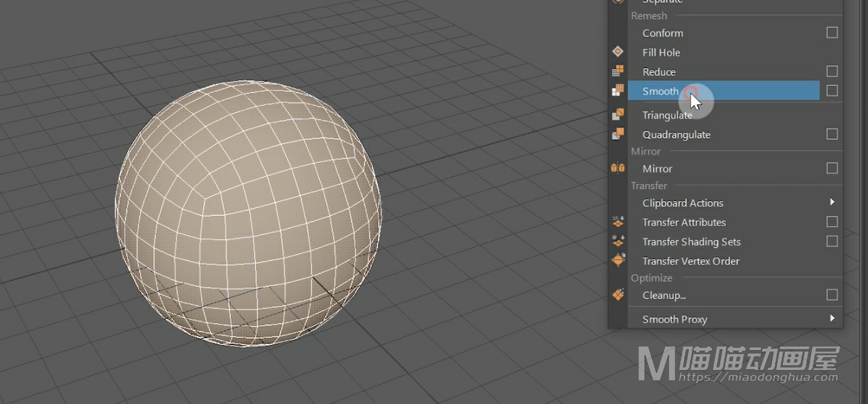Choose Fill Hole menu entry

[x=661, y=52]
